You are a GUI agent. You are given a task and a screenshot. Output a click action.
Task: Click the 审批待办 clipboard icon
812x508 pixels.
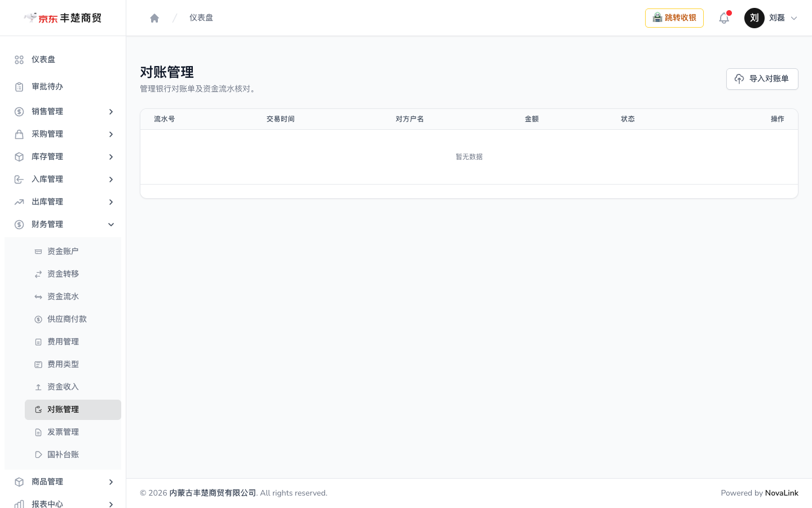[19, 87]
